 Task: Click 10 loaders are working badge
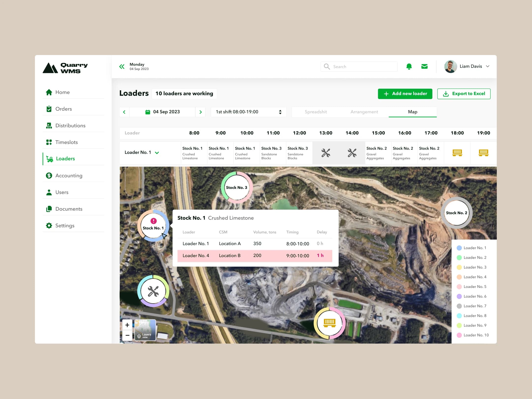pyautogui.click(x=184, y=94)
